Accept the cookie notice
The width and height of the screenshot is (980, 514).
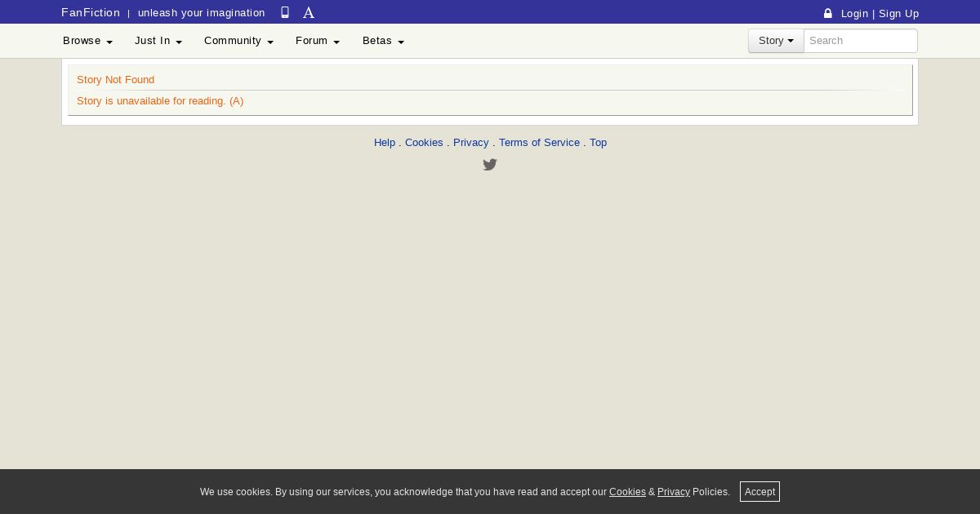pyautogui.click(x=759, y=491)
